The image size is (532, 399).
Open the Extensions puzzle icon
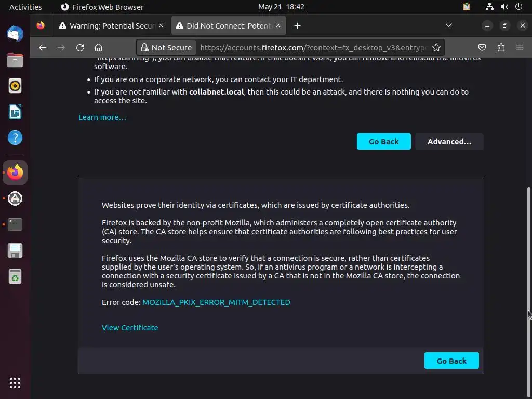(x=501, y=47)
